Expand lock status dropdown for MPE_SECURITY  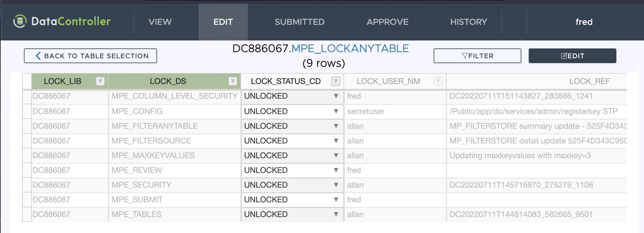(336, 185)
